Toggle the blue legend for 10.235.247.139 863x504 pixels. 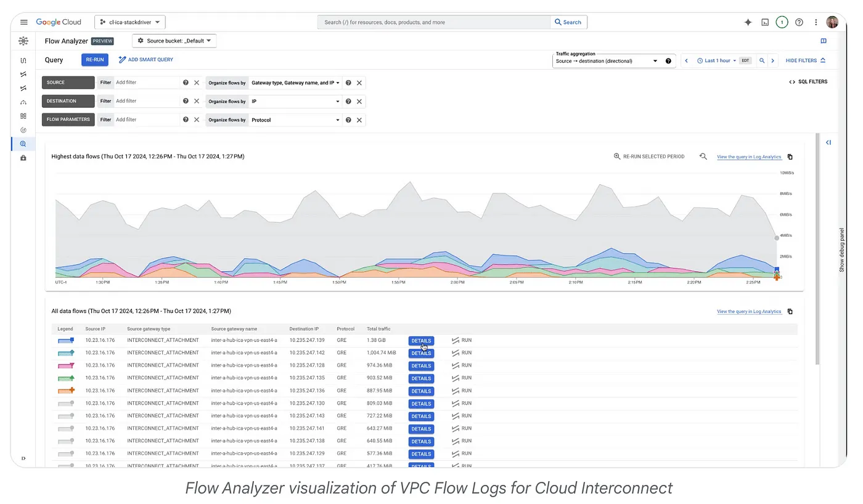pos(66,340)
